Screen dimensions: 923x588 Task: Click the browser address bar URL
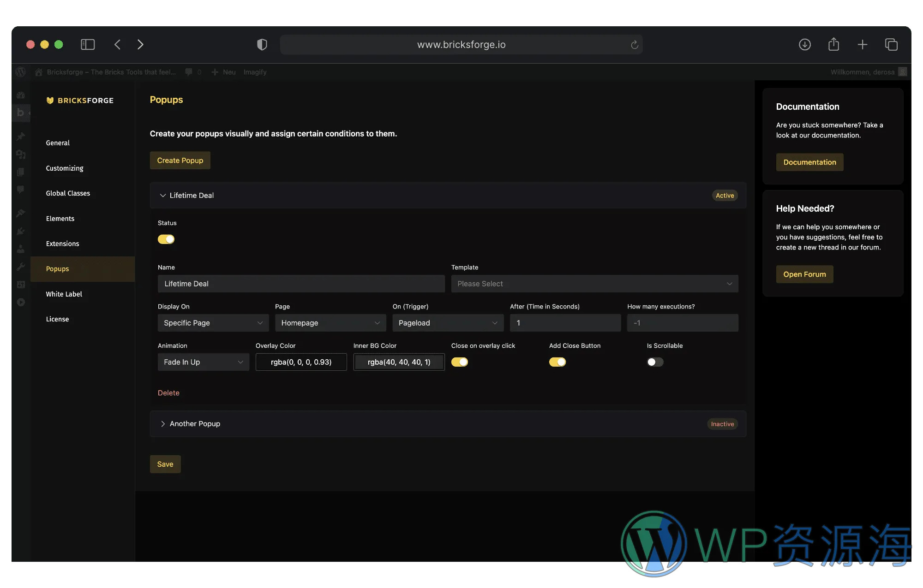point(461,44)
